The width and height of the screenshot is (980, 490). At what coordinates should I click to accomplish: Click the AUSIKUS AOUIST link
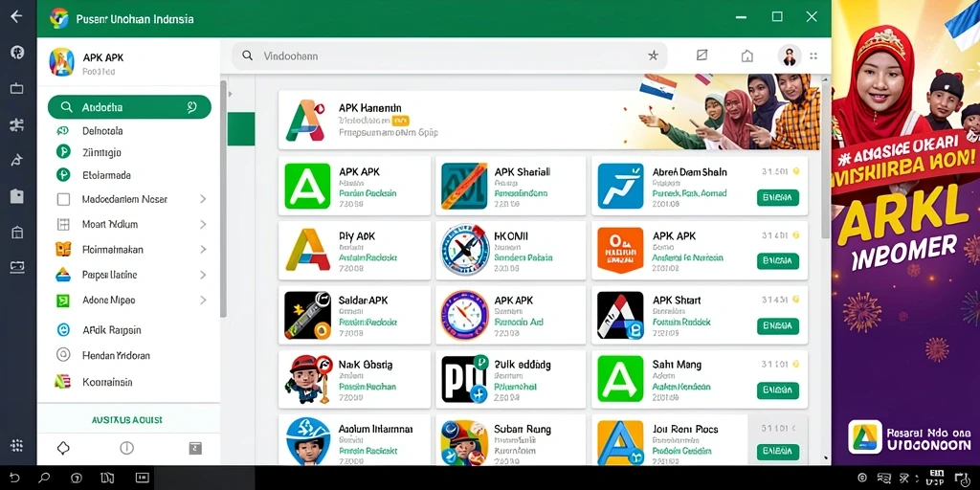pyautogui.click(x=127, y=420)
